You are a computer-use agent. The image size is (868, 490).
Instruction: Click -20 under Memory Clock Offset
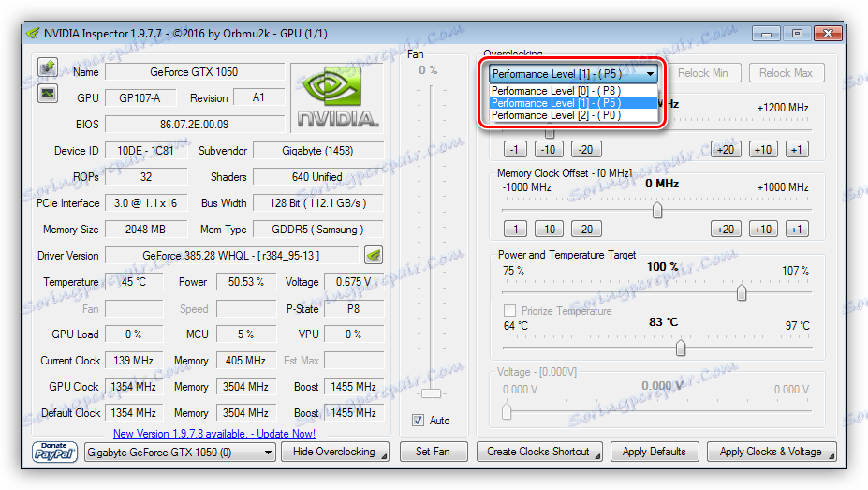coord(586,230)
